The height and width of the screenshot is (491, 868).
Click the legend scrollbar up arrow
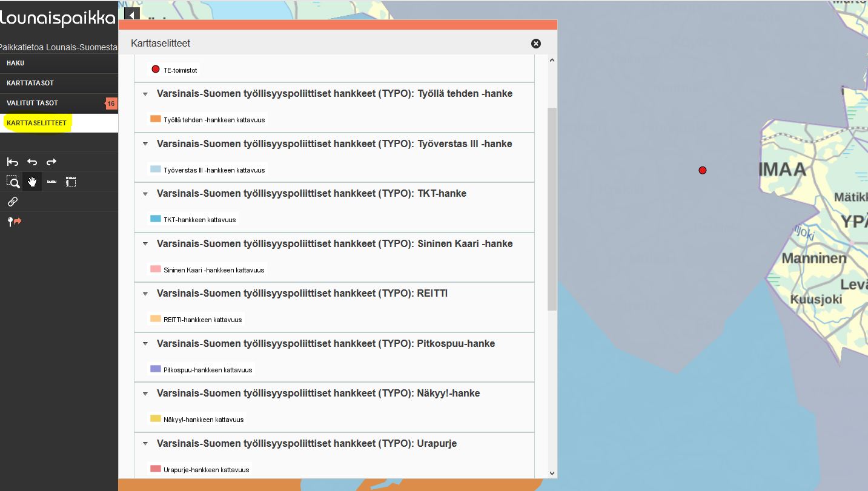tap(552, 60)
